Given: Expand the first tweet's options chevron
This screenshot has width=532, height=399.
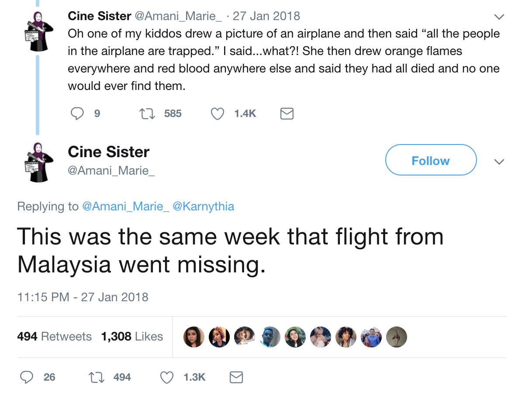Looking at the screenshot, I should click(x=499, y=17).
